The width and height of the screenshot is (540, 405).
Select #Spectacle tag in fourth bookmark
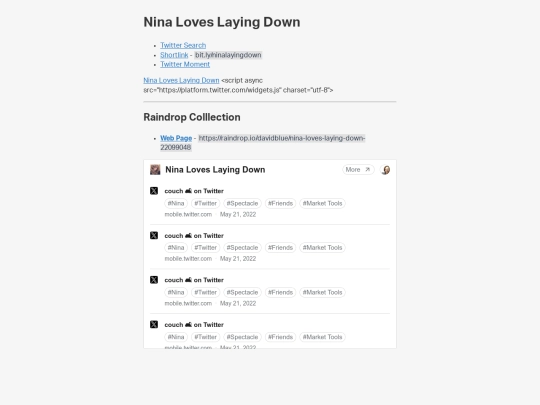point(242,337)
